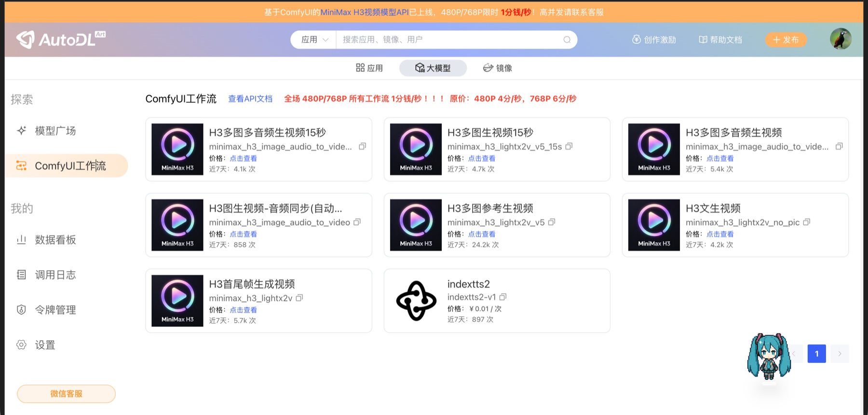The image size is (868, 415).
Task: Click H3文生视频 title text
Action: 713,208
